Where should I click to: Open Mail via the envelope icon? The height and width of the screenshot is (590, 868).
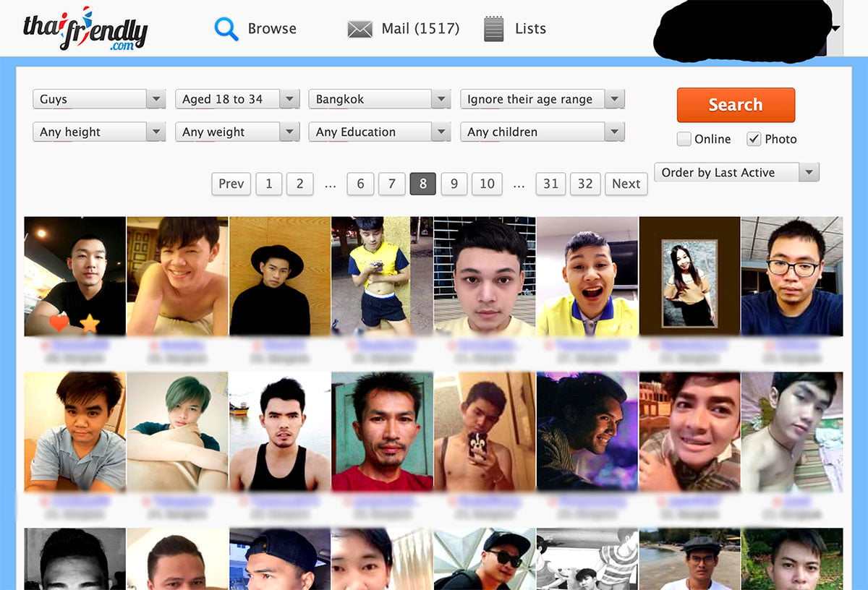pyautogui.click(x=359, y=30)
